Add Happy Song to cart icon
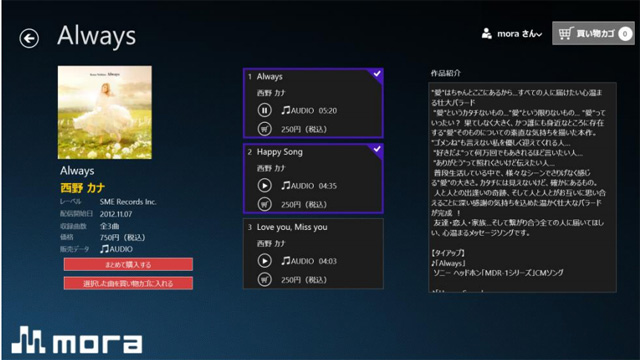Screen dimensions: 640x360 [264, 204]
